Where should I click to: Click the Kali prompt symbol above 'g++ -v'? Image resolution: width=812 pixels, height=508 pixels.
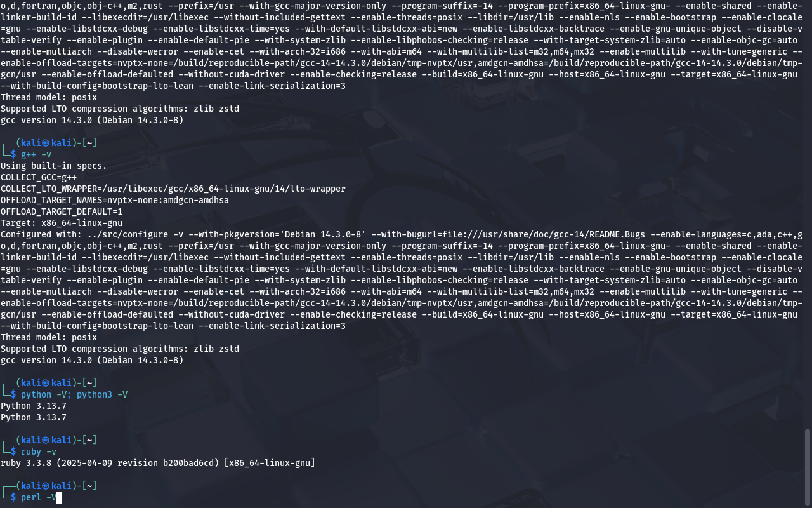coord(45,143)
